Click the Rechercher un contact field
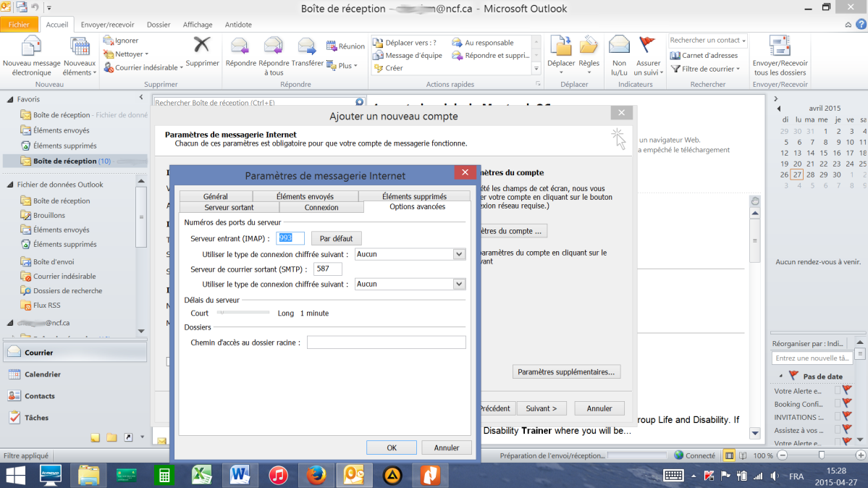 (x=707, y=41)
